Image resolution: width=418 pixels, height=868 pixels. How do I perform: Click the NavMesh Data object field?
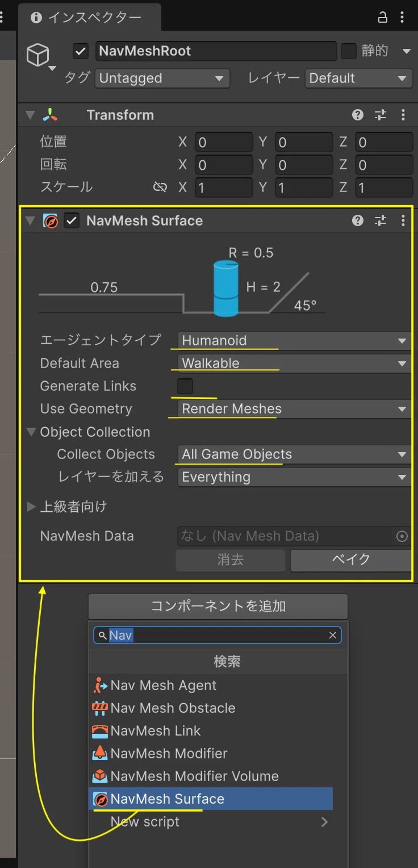pyautogui.click(x=286, y=536)
